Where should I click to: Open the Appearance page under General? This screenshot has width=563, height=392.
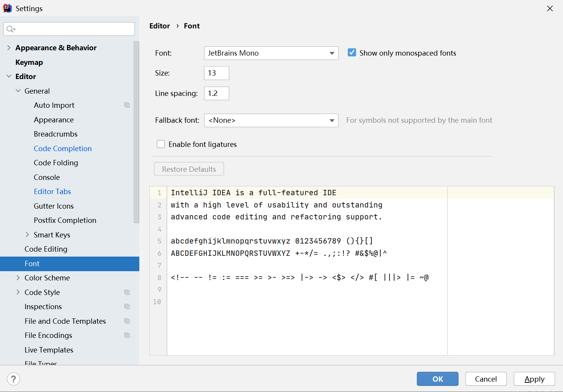[54, 120]
